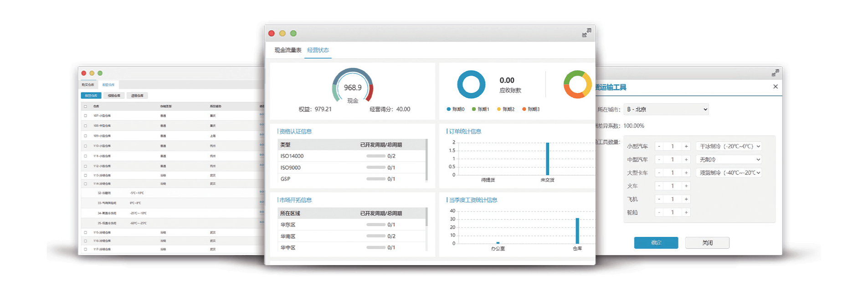Decrease 轮船 quantity with minus button
Screen dimensions: 868x287
click(x=659, y=213)
